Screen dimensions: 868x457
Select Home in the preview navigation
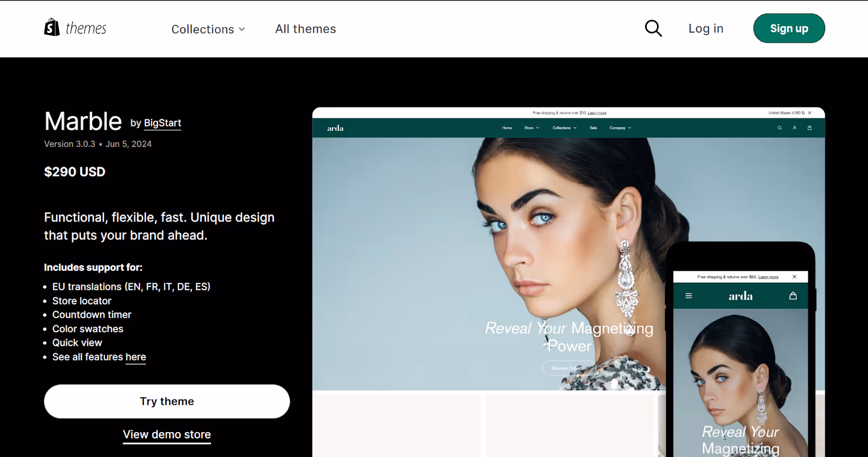[x=507, y=128]
